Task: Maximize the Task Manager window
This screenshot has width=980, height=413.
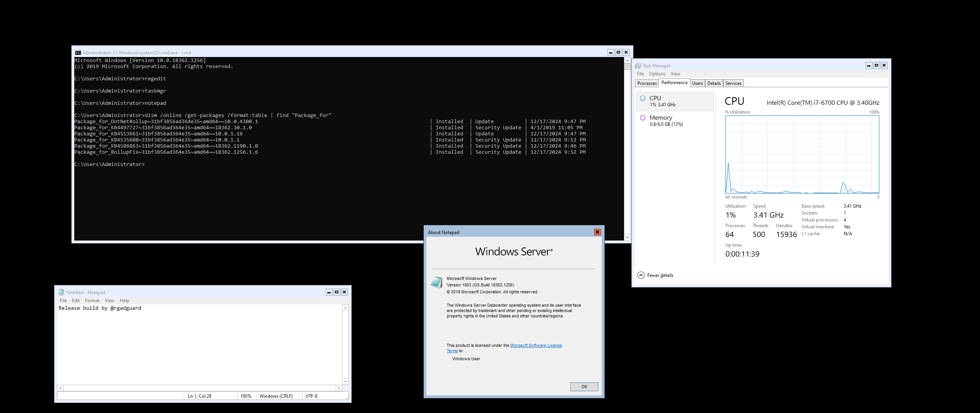Action: 877,65
